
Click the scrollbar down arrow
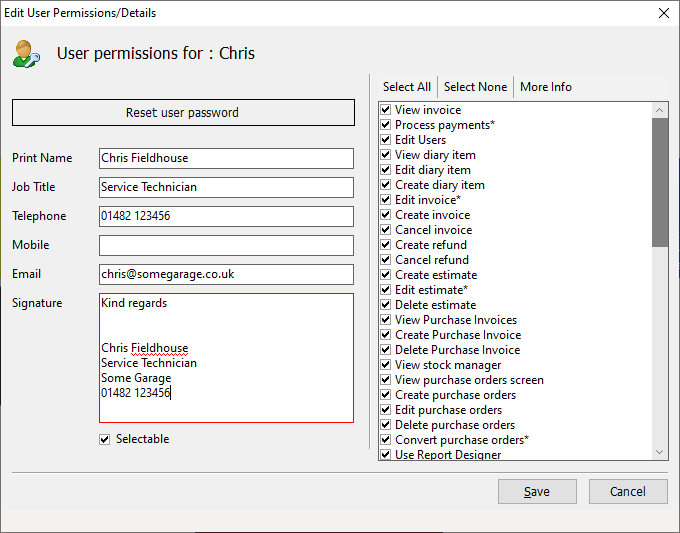[660, 452]
